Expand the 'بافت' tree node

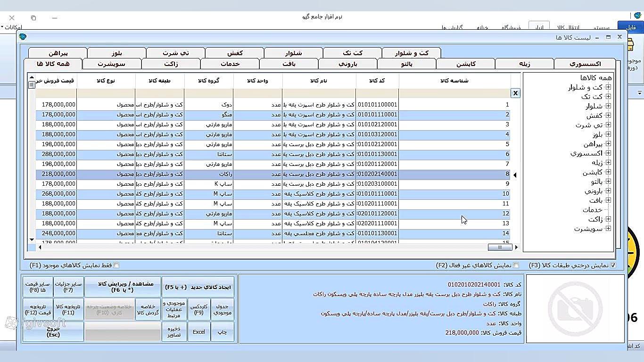(x=608, y=200)
